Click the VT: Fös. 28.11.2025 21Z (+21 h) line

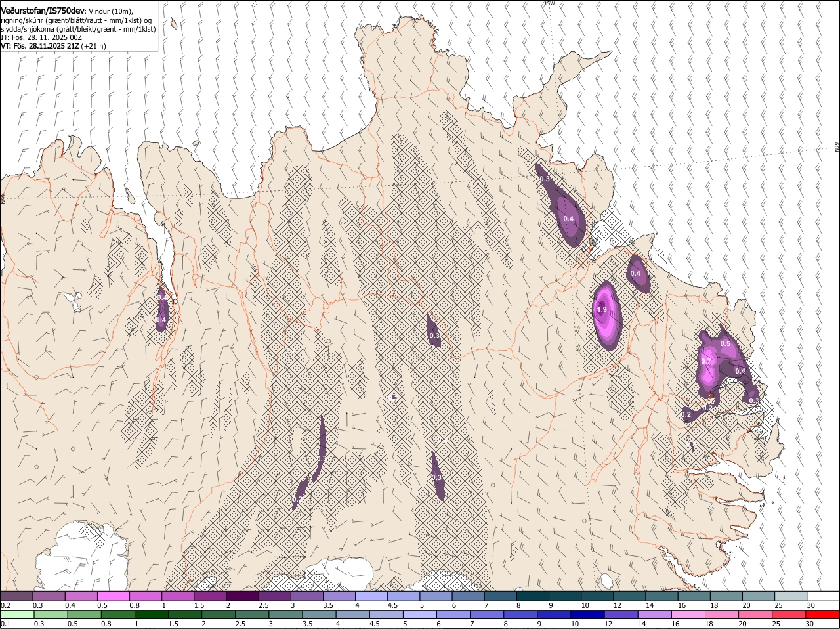tap(53, 46)
